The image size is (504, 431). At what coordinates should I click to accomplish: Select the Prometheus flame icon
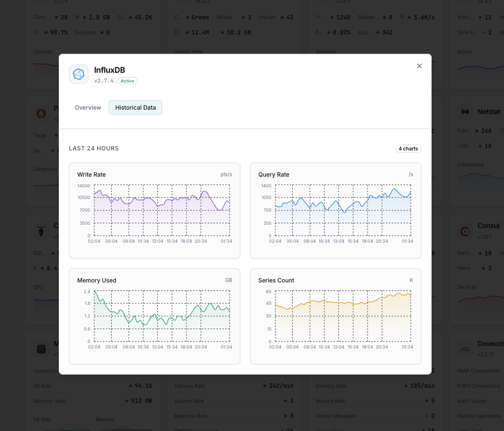41,113
